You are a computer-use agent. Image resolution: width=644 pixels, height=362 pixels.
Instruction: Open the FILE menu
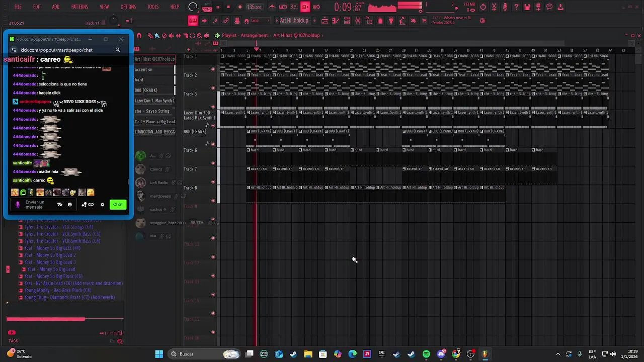(x=18, y=7)
